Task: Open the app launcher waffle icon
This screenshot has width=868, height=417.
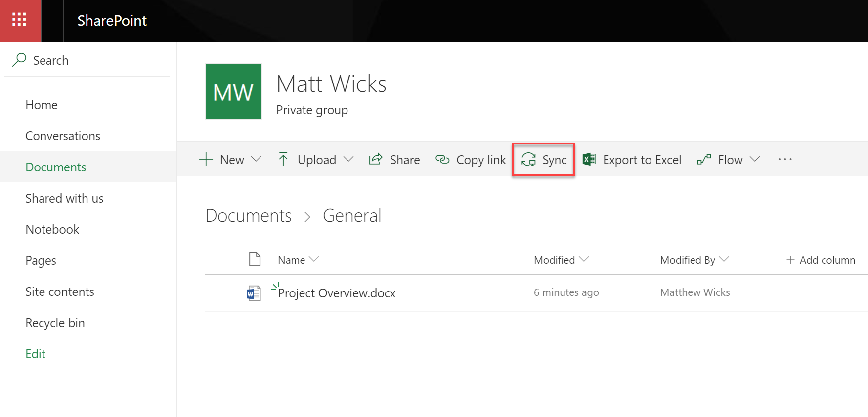Action: tap(19, 20)
